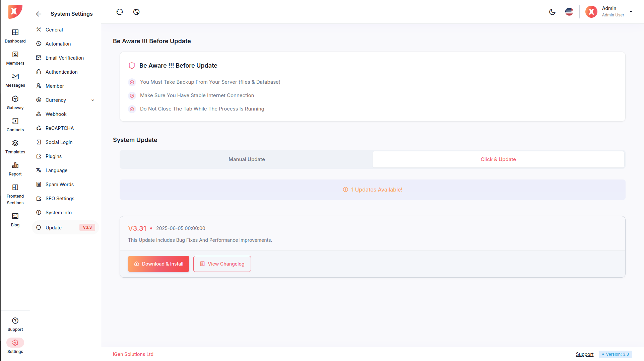Click the back arrow beside System Settings

[x=39, y=14]
